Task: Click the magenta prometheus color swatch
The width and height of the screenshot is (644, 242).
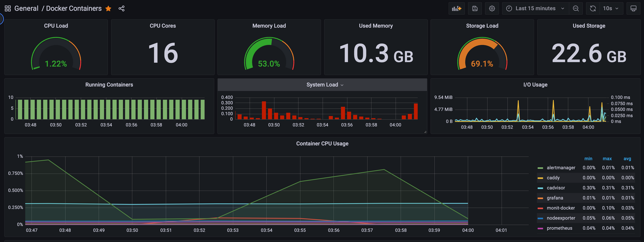Action: [x=540, y=229]
